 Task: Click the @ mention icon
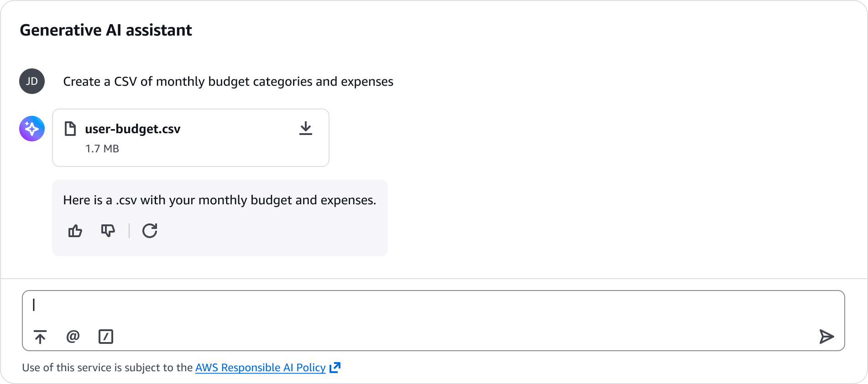(73, 337)
